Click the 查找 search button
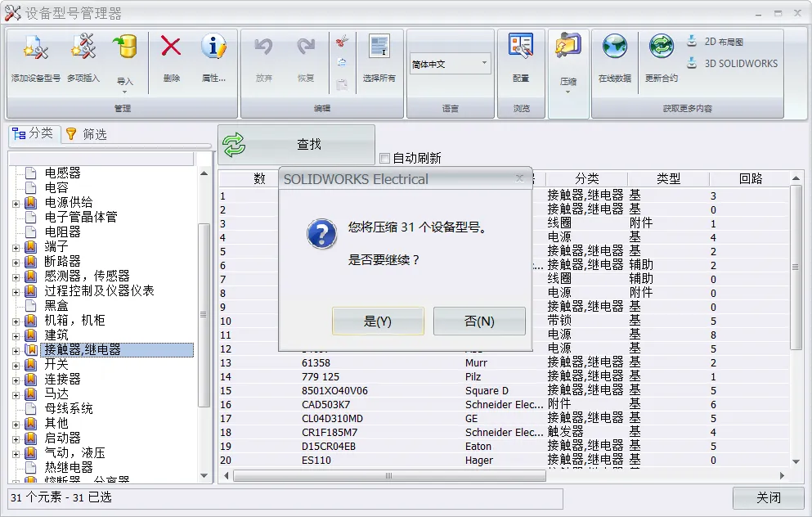 [296, 145]
